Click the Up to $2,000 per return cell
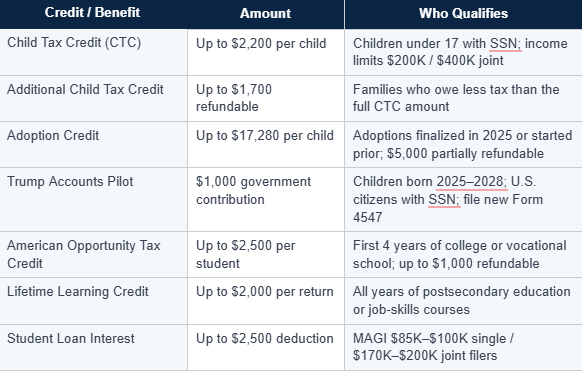 click(266, 301)
